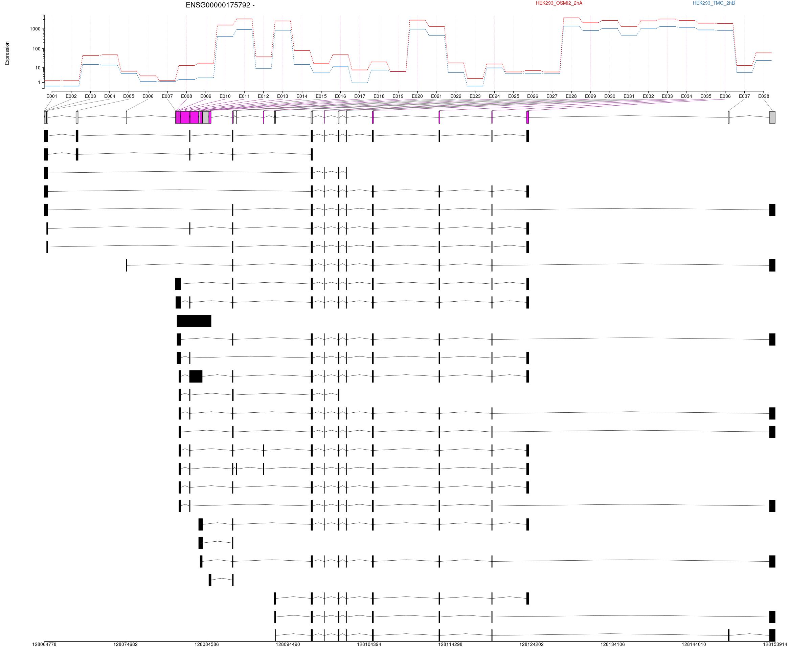Click genomic coordinate 128144010
The image size is (812, 650).
(694, 645)
